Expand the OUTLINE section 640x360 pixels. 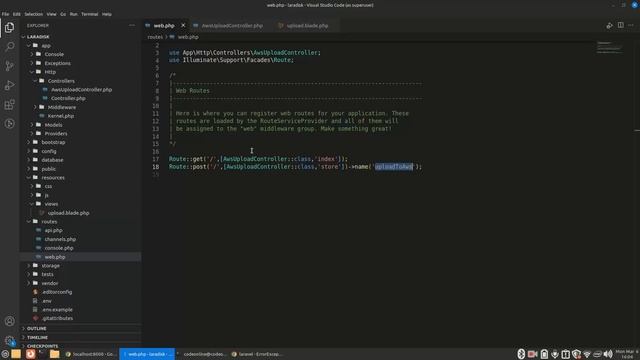pyautogui.click(x=36, y=329)
